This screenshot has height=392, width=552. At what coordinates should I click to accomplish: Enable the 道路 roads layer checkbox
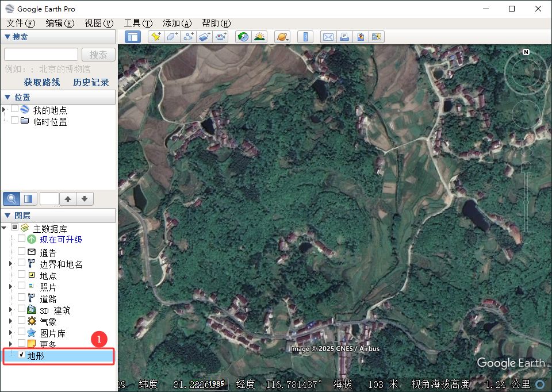(x=21, y=298)
